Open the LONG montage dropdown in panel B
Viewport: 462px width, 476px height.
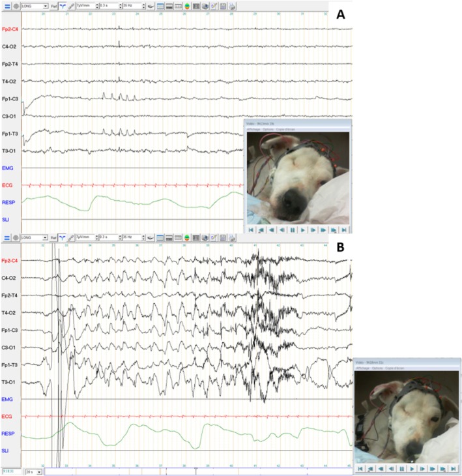coord(34,238)
